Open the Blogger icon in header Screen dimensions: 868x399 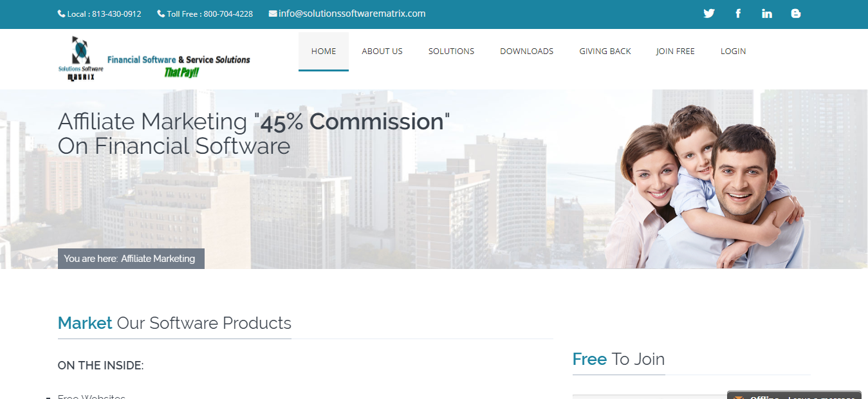(796, 14)
